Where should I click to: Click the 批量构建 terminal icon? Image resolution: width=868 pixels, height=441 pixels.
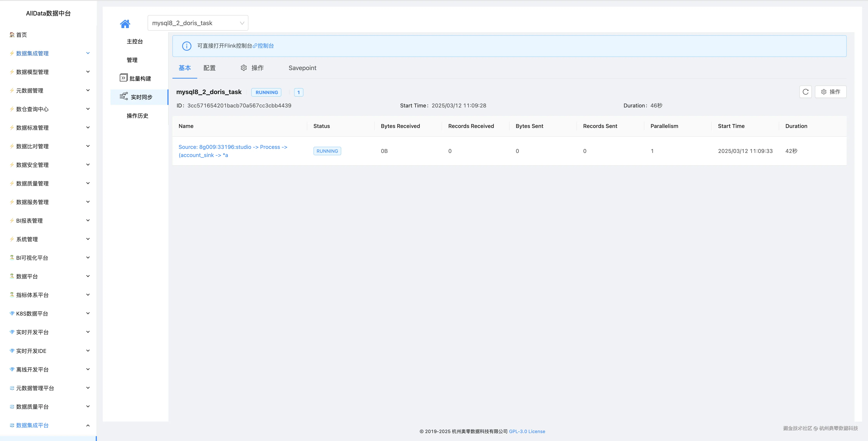click(124, 78)
